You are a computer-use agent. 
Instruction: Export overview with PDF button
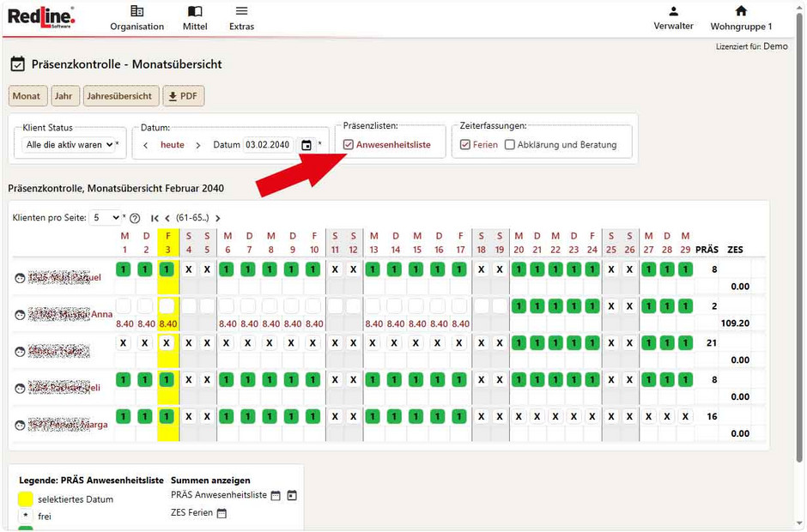tap(183, 96)
